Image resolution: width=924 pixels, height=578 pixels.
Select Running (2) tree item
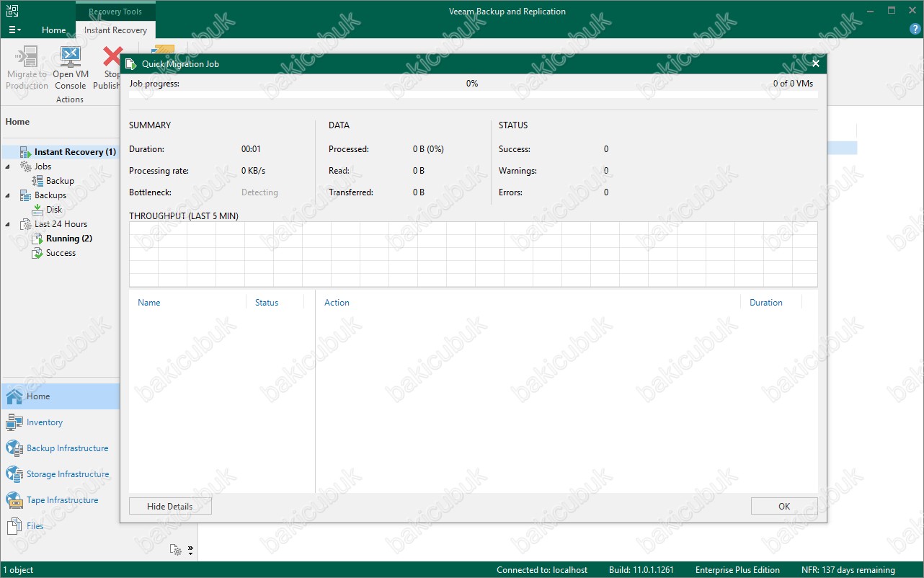click(x=69, y=239)
